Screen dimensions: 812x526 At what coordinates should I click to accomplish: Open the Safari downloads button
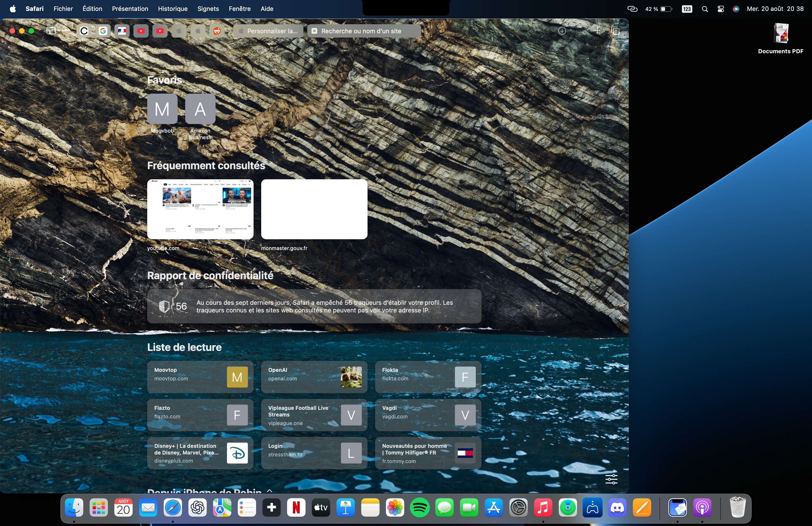tap(562, 31)
